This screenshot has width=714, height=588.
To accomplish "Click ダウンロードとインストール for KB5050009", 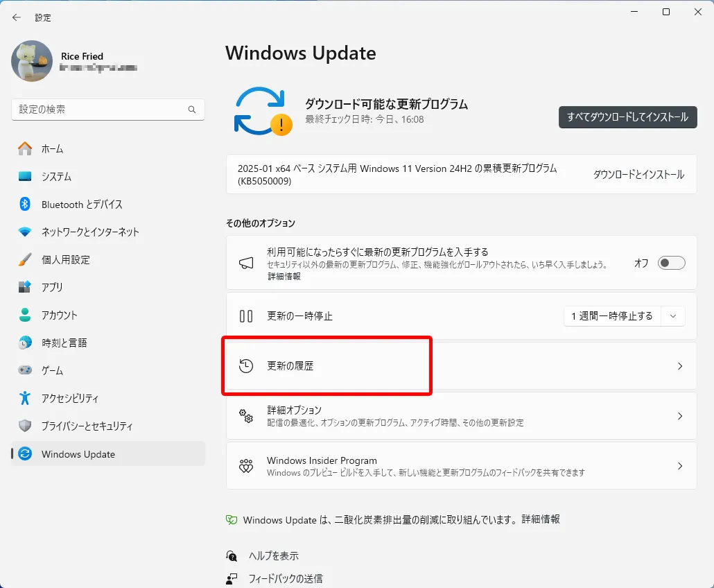I will [638, 175].
